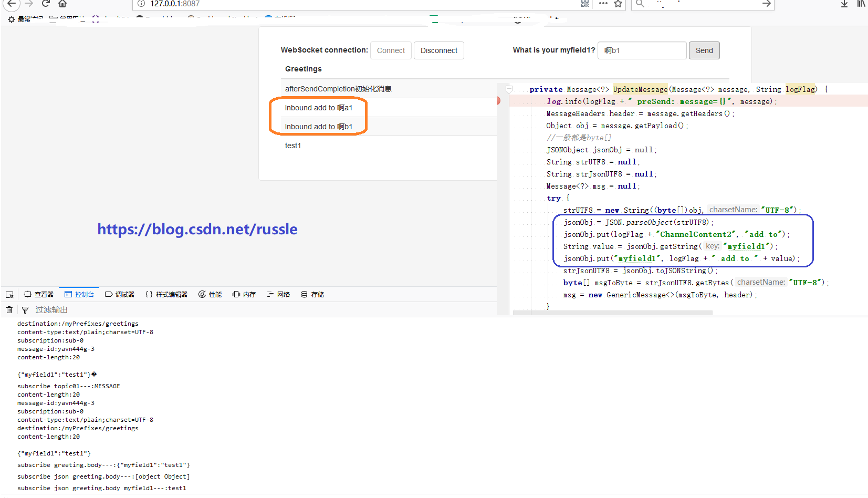
Task: Go to homepage using the home icon
Action: coord(62,4)
